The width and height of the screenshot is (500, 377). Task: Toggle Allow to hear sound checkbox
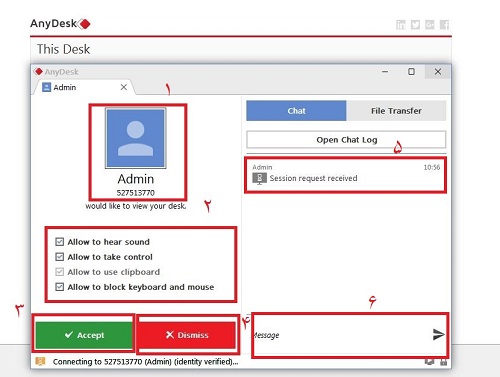60,242
